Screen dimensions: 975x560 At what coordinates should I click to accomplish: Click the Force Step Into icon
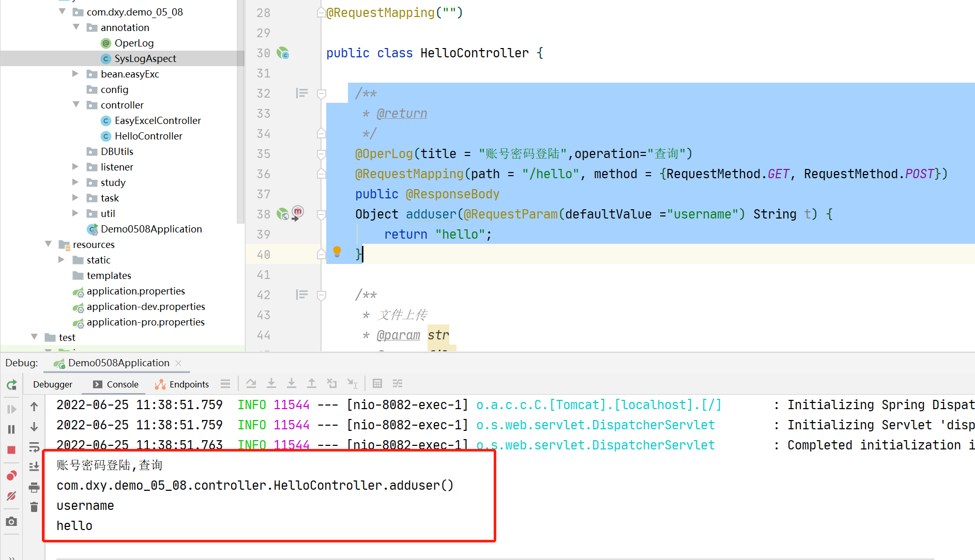point(292,383)
